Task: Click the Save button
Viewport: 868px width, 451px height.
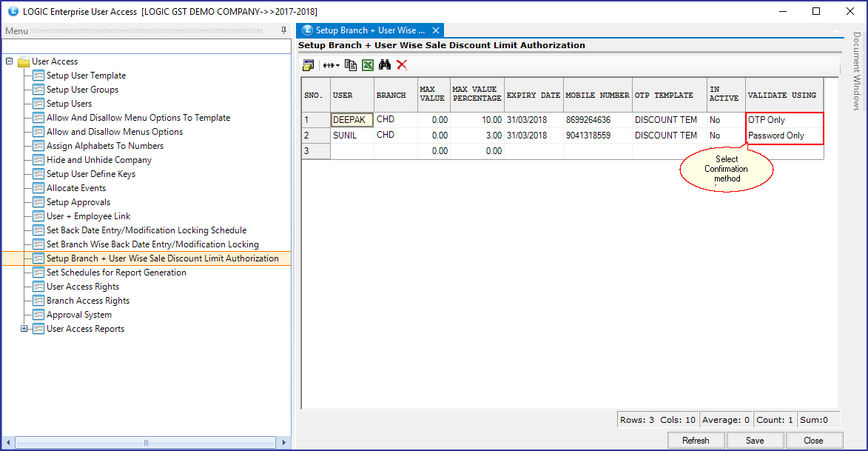Action: tap(755, 441)
